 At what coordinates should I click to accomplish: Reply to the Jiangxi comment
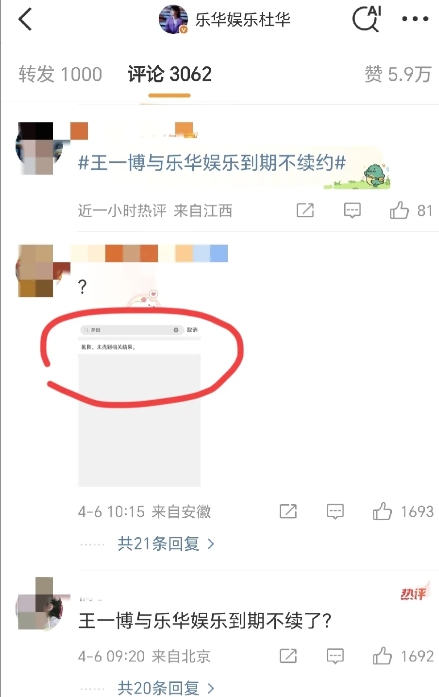[352, 210]
